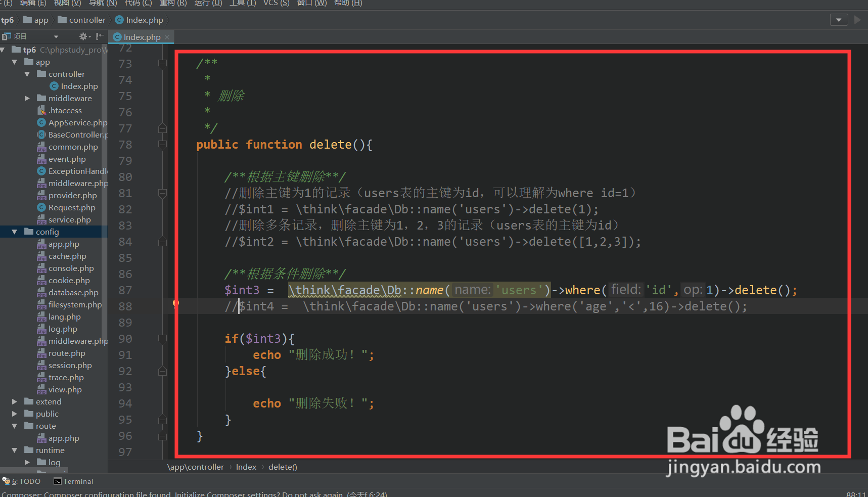Screen dimensions: 868x497
Task: Open the VCS menu
Action: click(276, 3)
